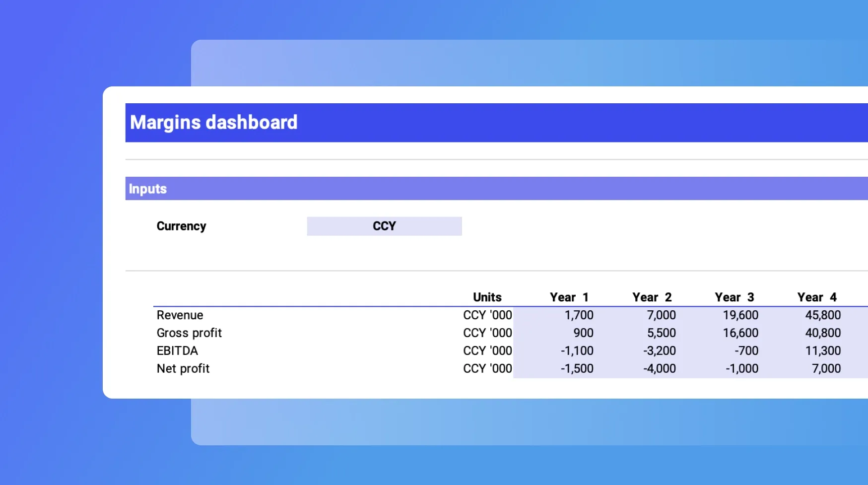Click the Inputs section header
The height and width of the screenshot is (485, 868).
pyautogui.click(x=148, y=189)
